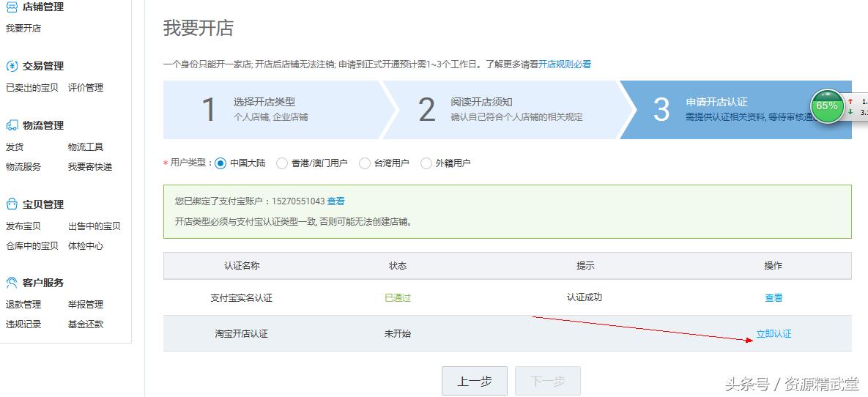
Task: Click the 店铺管理 store icon
Action: 12,7
